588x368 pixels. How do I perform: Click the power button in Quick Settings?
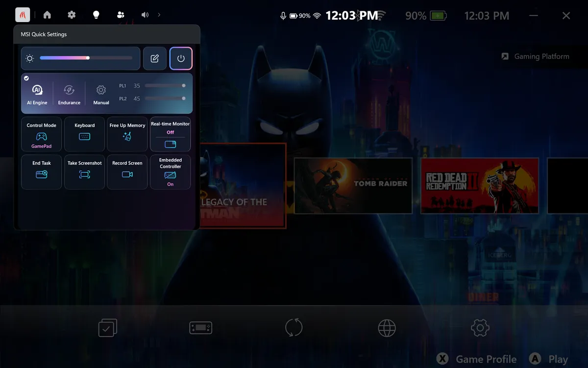click(181, 58)
